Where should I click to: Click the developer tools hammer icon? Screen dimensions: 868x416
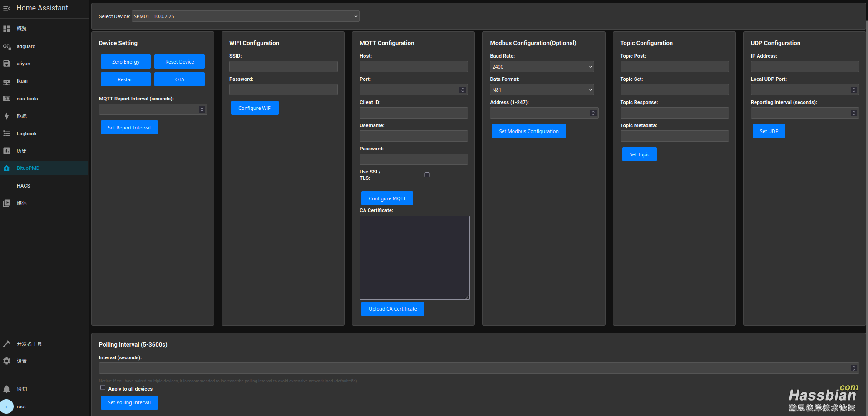pos(7,344)
